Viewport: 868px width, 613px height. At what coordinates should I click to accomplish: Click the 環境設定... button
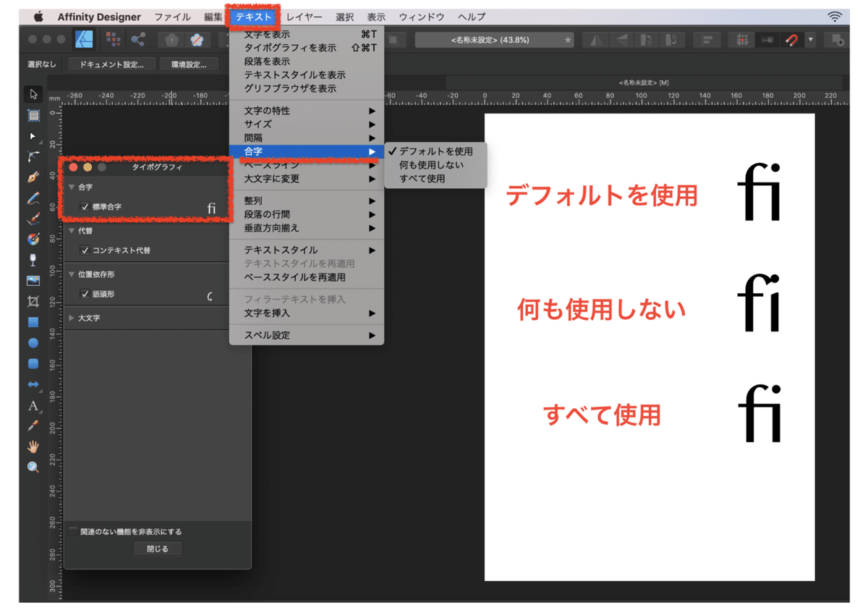pos(189,64)
